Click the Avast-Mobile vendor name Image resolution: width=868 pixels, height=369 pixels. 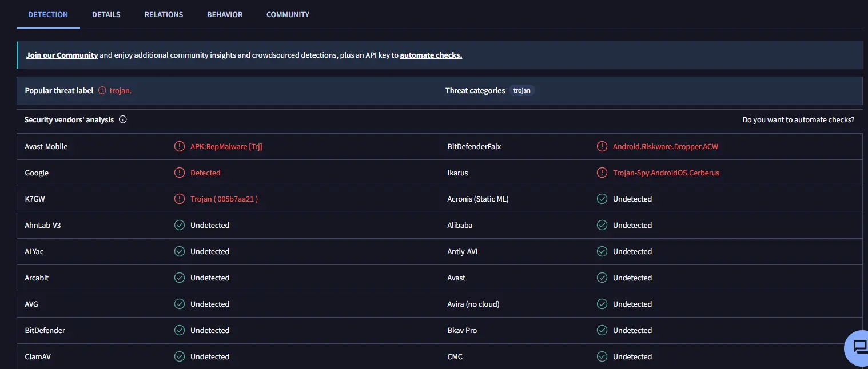pos(46,146)
